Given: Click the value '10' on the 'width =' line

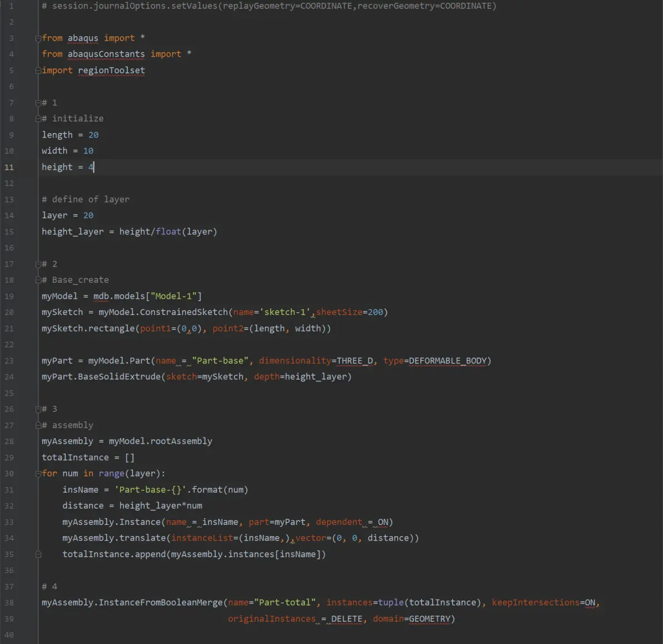Looking at the screenshot, I should (88, 151).
